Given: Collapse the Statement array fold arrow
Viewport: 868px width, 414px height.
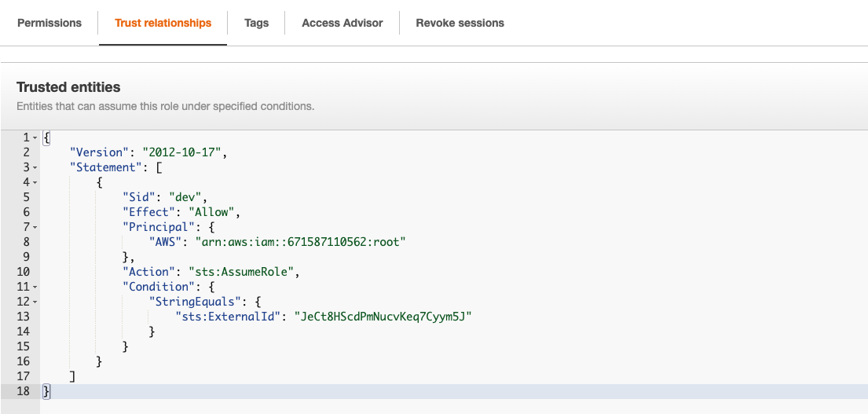Looking at the screenshot, I should pyautogui.click(x=35, y=168).
